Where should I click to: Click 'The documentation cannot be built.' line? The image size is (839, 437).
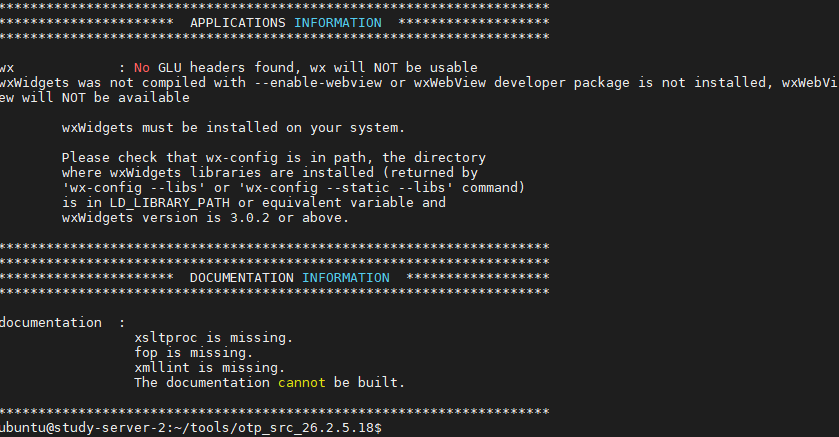(270, 383)
